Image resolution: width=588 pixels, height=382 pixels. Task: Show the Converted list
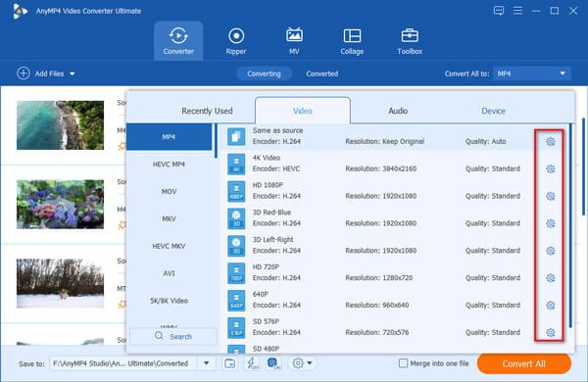pyautogui.click(x=322, y=73)
